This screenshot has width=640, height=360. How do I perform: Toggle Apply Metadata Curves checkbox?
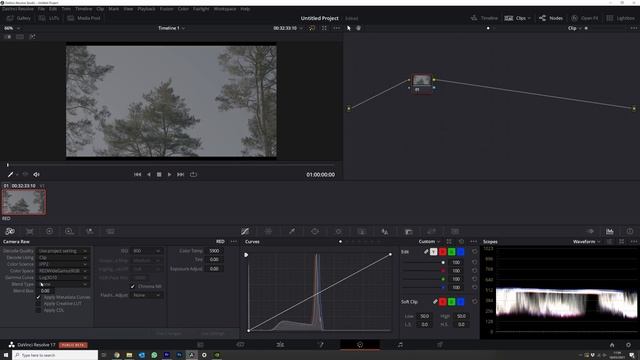38,297
